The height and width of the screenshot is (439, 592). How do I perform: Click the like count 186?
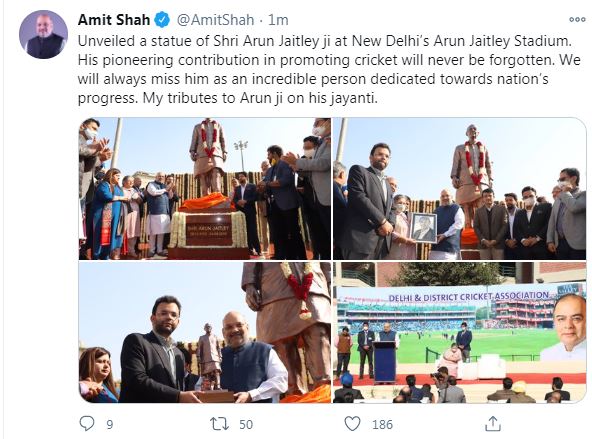tap(382, 425)
